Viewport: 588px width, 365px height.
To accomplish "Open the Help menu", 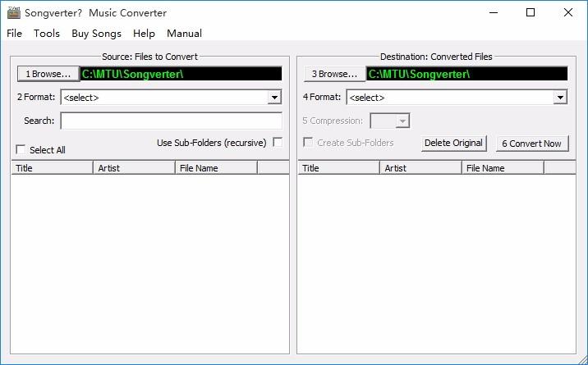I will pyautogui.click(x=144, y=34).
